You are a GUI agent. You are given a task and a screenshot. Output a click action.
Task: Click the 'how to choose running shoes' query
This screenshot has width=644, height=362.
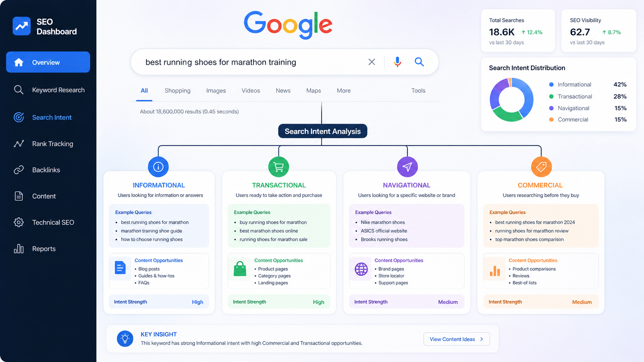(x=152, y=239)
